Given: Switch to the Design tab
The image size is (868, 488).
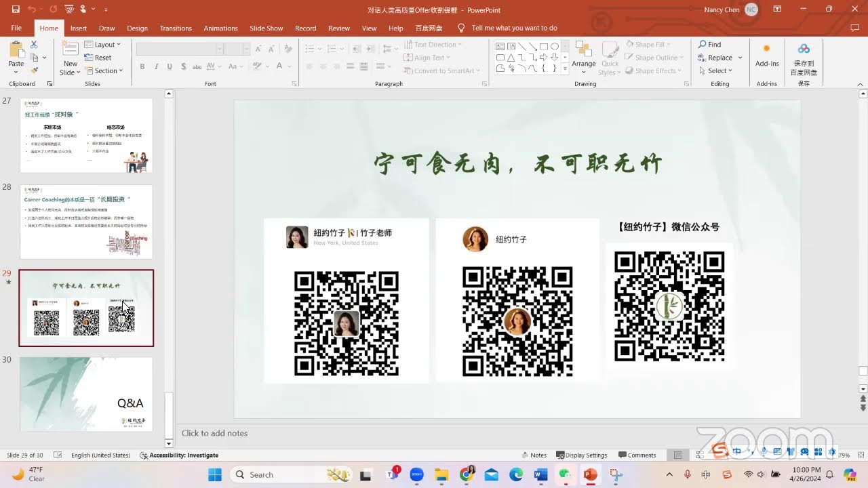Looking at the screenshot, I should [137, 28].
